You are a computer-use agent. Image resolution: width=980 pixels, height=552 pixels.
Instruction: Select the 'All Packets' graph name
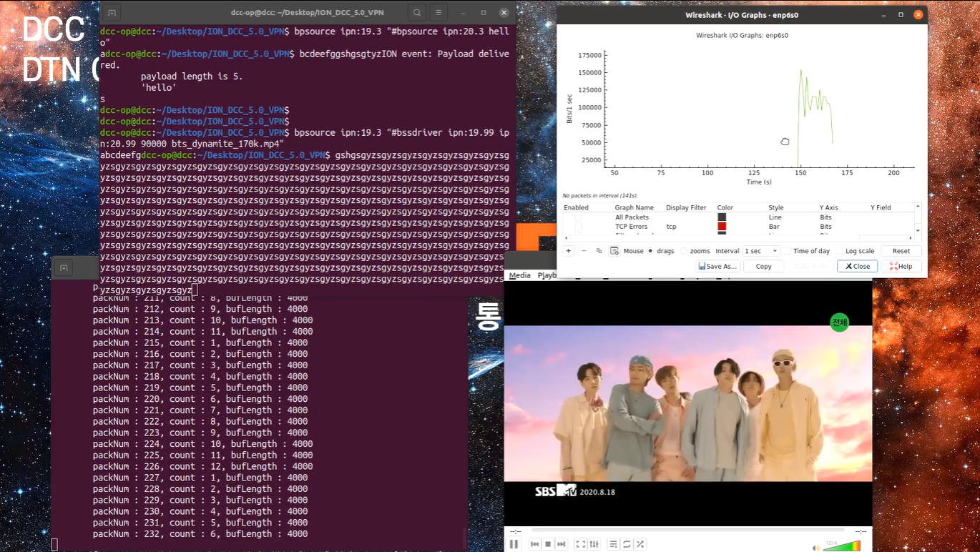(632, 217)
